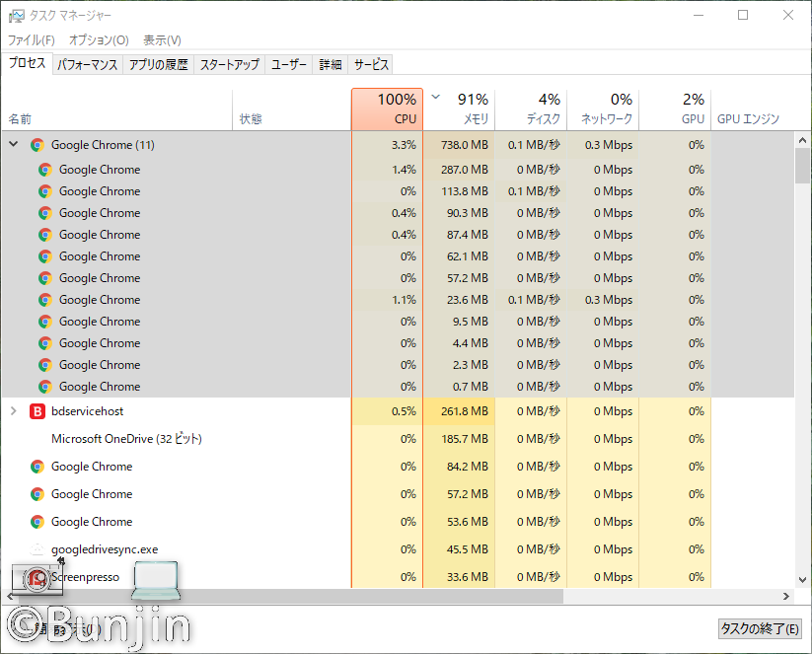Click the Chrome icon on the 287.0 MB row
Viewport: 812px width, 654px height.
[45, 170]
